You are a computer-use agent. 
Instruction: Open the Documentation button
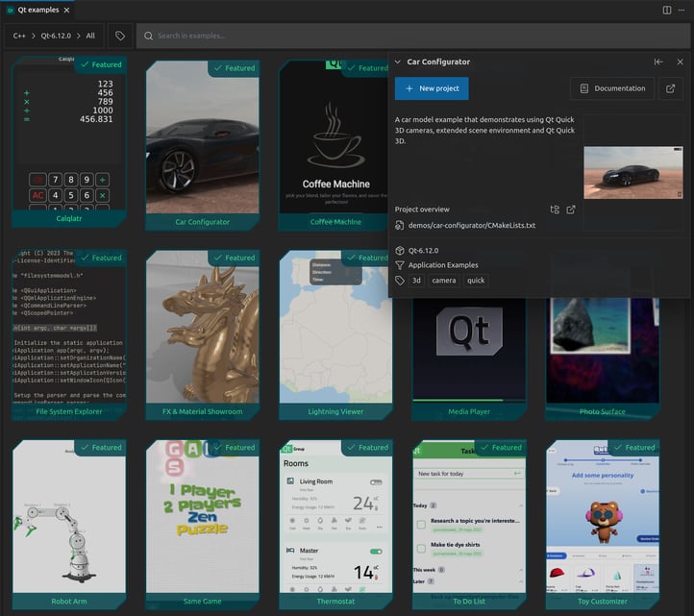[612, 88]
